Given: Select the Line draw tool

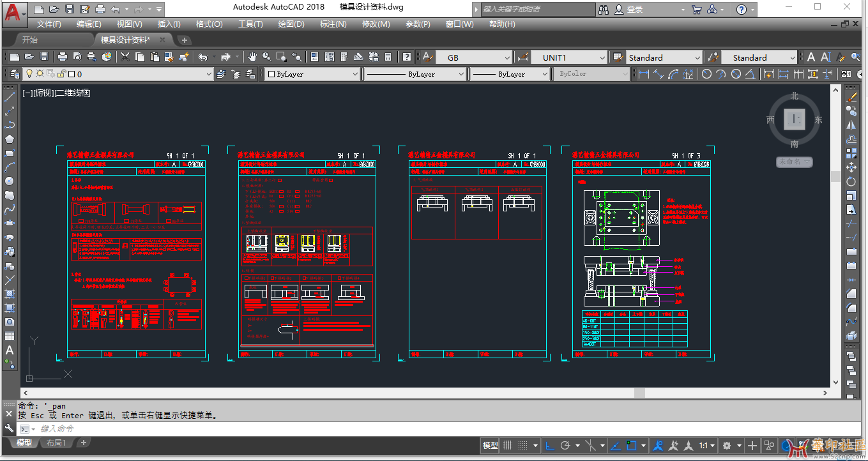Looking at the screenshot, I should click(10, 97).
